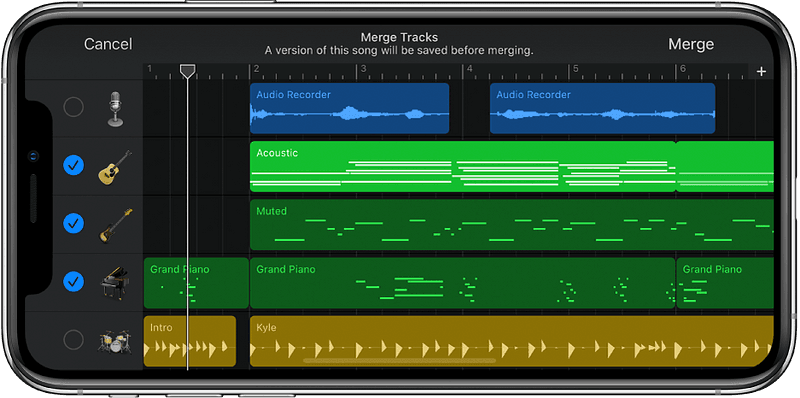
Task: Click the plus icon to add song section
Action: (761, 71)
